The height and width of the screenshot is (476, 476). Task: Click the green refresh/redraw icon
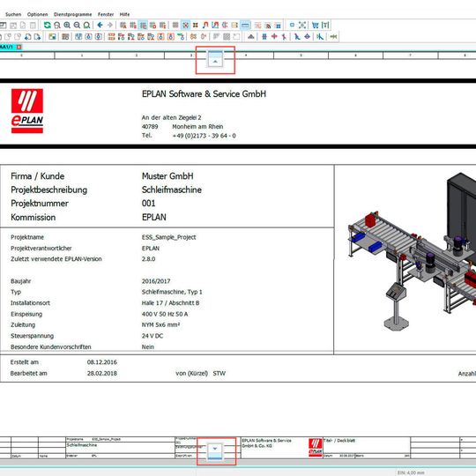tap(47, 25)
